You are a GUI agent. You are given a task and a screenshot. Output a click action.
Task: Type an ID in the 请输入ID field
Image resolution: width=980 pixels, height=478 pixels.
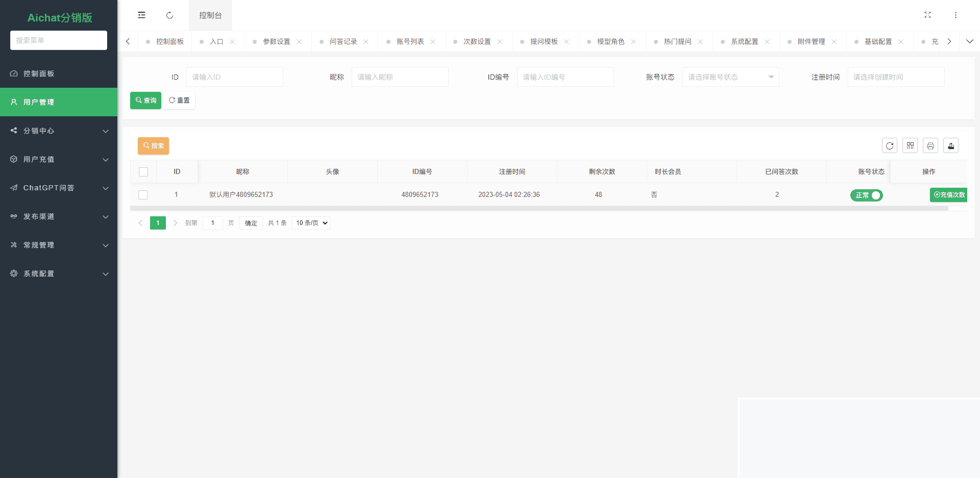[235, 77]
